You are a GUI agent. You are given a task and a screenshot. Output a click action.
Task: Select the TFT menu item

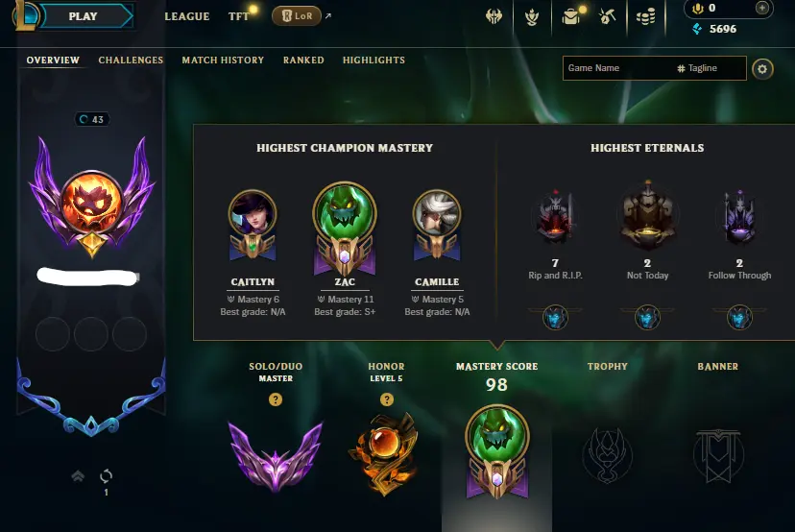point(238,16)
